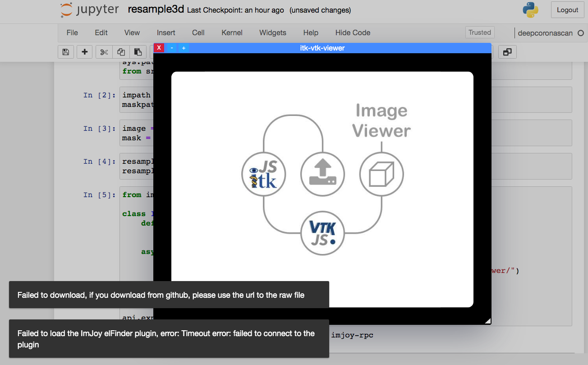Dismiss the ImJoy elFinder plugin error notification
This screenshot has height=365, width=588.
[169, 339]
